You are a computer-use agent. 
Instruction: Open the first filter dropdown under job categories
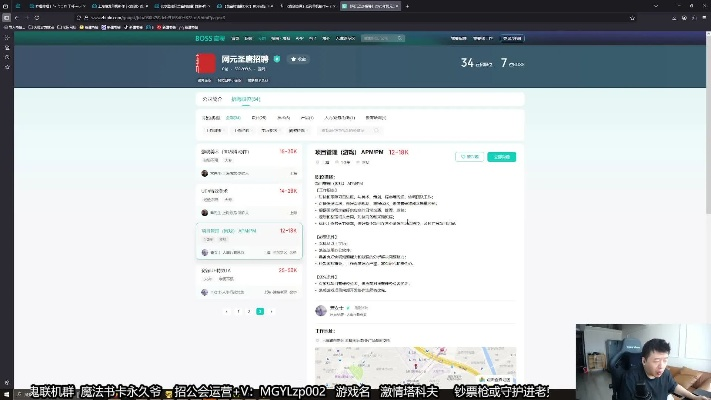click(214, 130)
